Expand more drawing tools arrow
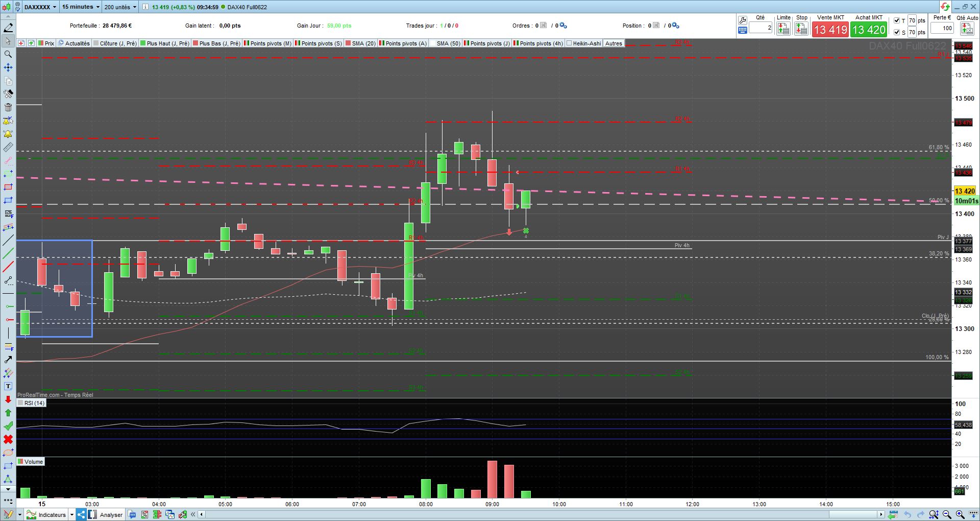Viewport: 980px width, 521px height. (8, 489)
